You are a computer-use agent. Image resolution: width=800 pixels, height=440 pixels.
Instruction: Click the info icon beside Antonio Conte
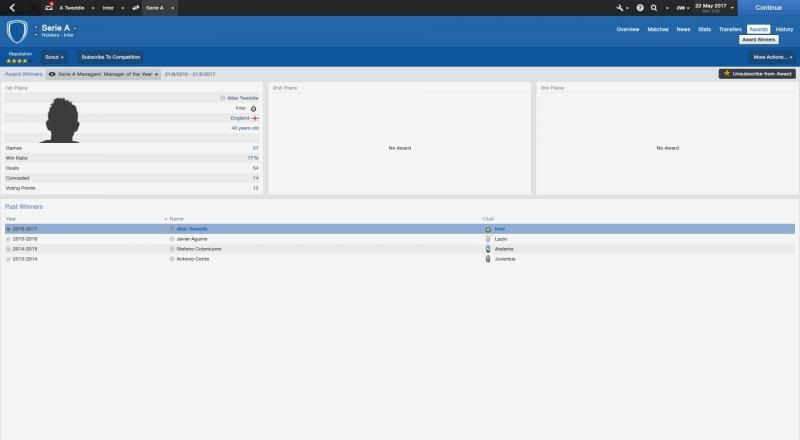point(172,259)
